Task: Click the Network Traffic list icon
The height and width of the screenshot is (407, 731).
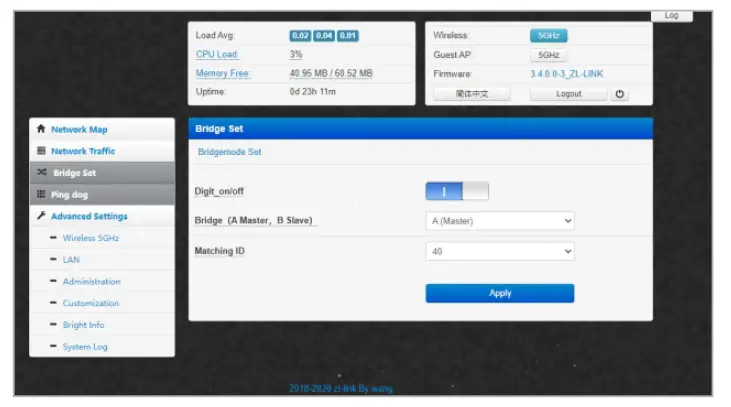Action: (x=41, y=151)
